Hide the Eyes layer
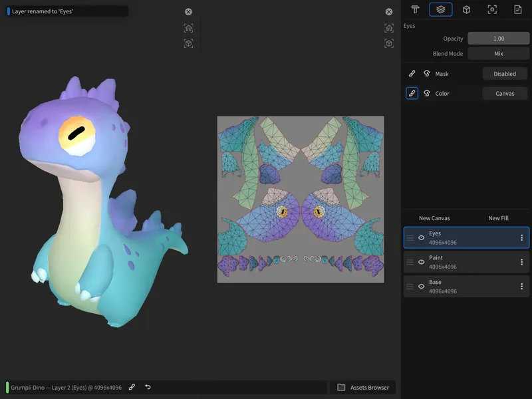 coord(421,237)
